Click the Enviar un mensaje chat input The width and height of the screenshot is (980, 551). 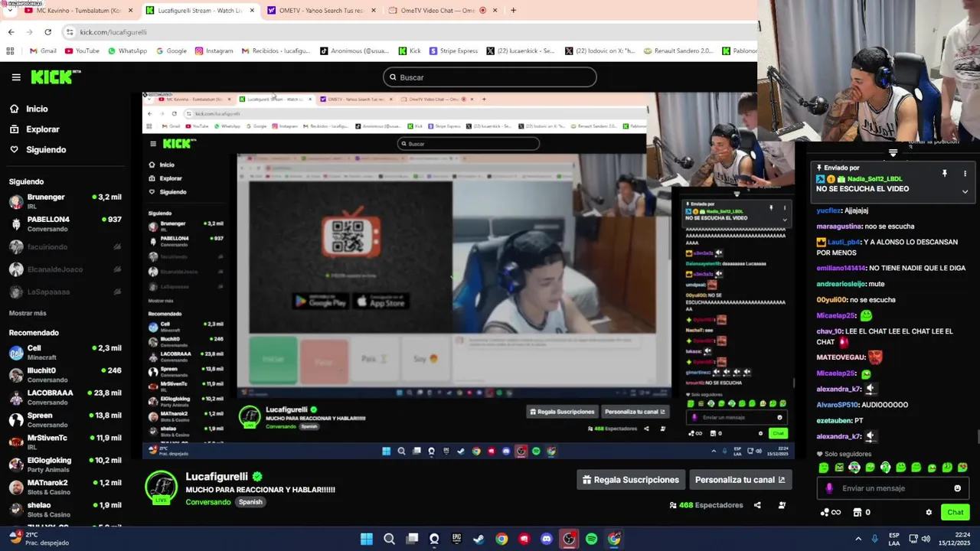pyautogui.click(x=893, y=488)
